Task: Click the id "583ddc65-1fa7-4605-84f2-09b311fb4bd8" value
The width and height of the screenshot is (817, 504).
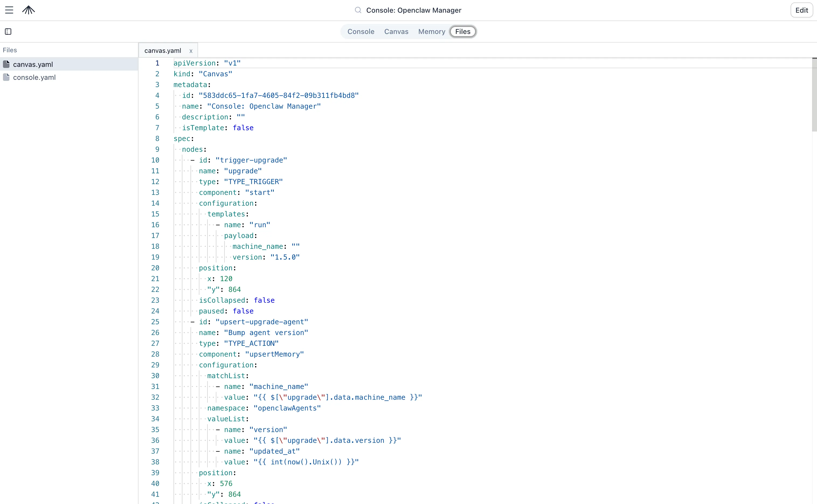Action: [x=279, y=95]
